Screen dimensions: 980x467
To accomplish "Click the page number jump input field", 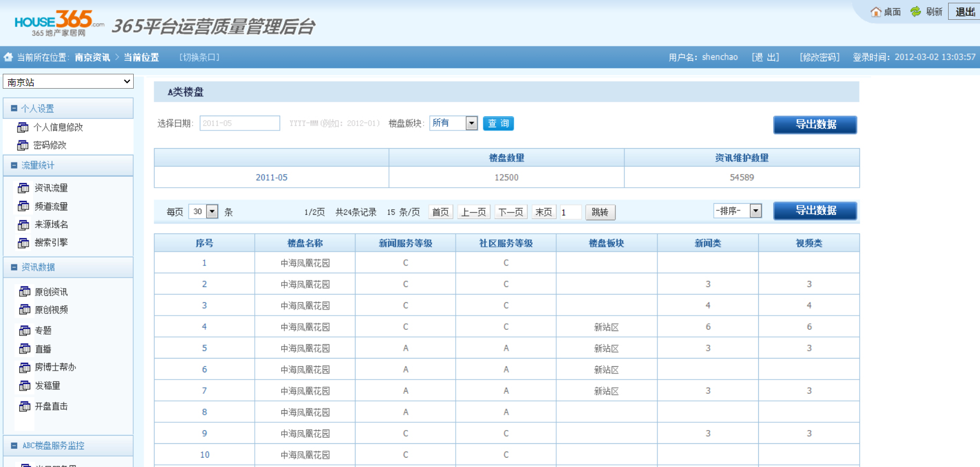I will (570, 212).
